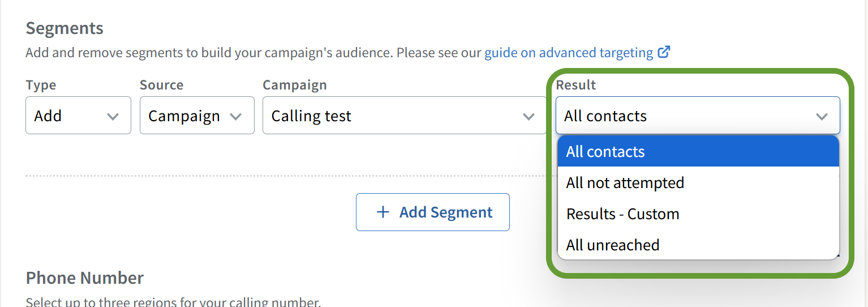Open the Type dropdown showing Add

(78, 116)
